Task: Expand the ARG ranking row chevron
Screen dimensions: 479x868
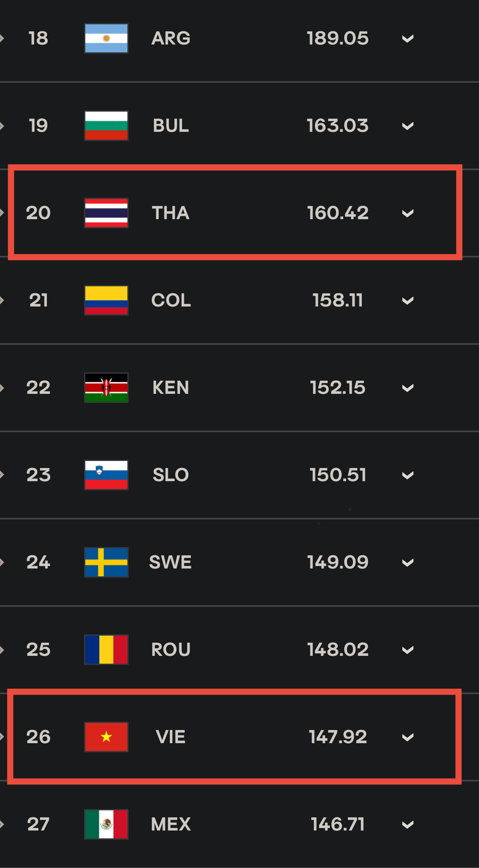Action: 408,39
